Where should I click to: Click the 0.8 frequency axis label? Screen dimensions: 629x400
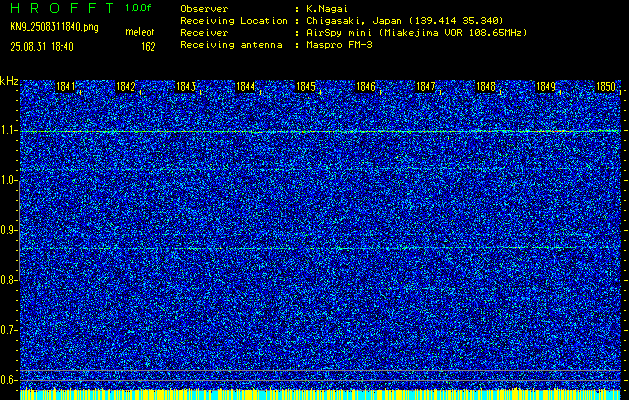point(8,280)
